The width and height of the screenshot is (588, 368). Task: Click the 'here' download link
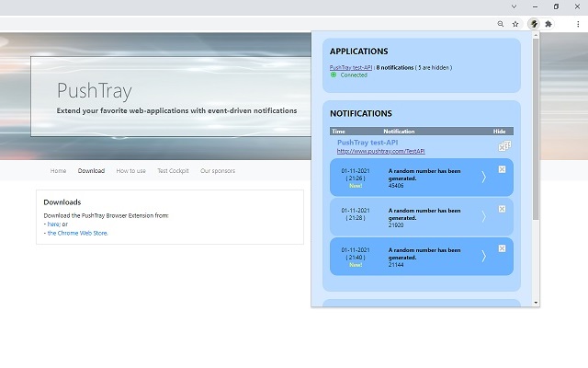[53, 224]
